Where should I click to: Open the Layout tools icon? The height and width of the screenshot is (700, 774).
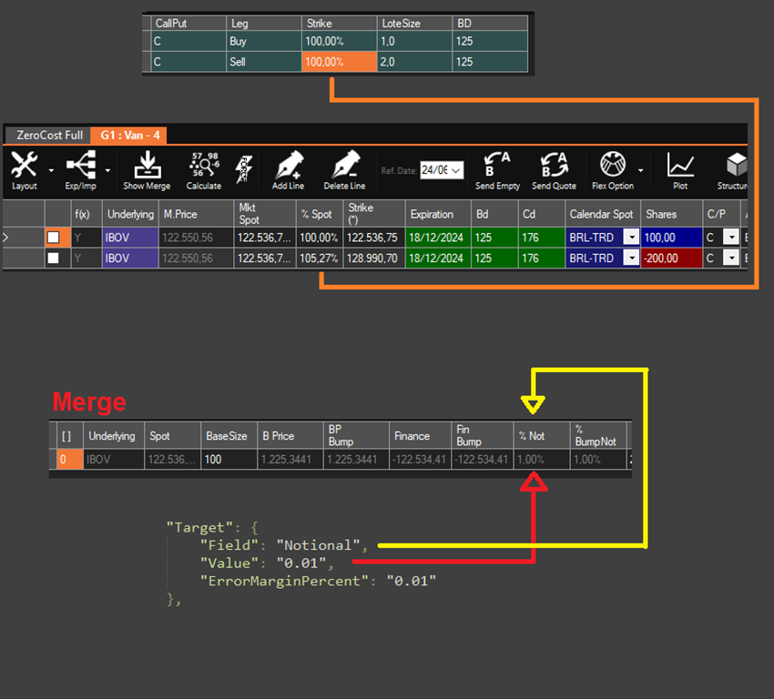click(x=25, y=167)
